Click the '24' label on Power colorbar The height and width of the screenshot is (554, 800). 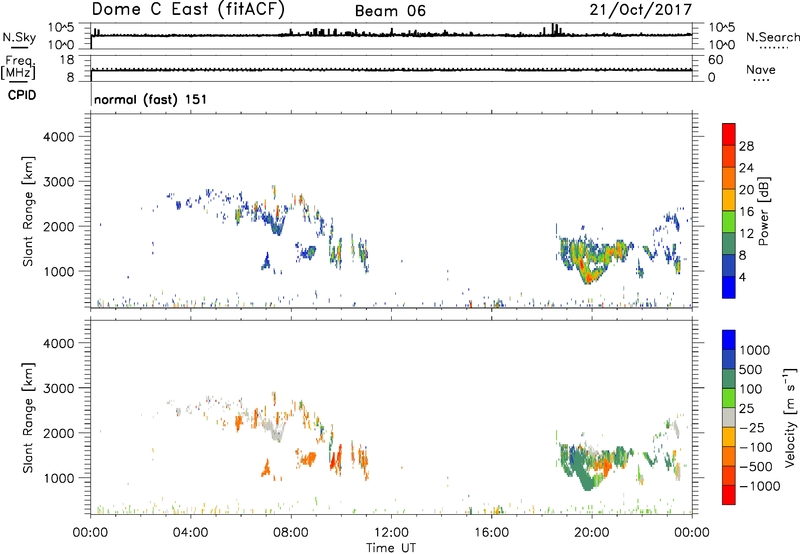pyautogui.click(x=746, y=168)
